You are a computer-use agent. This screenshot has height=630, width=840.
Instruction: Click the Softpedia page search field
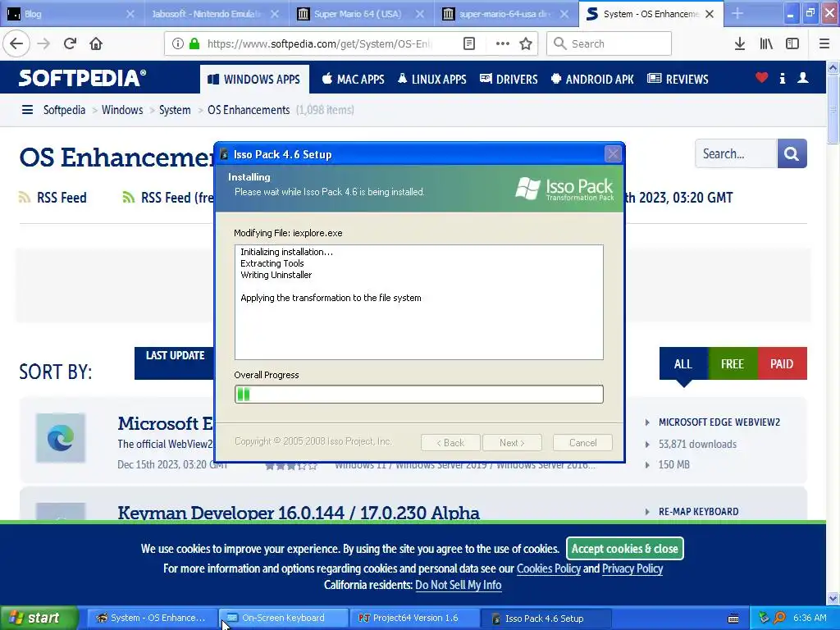coord(736,153)
